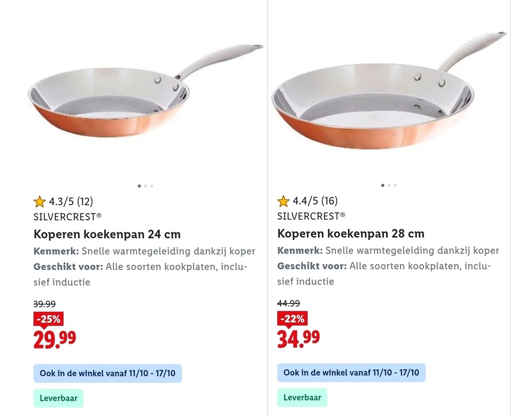Screen dimensions: 511x420
Task: Click the star rating icon for 28 cm pan
Action: pos(284,202)
